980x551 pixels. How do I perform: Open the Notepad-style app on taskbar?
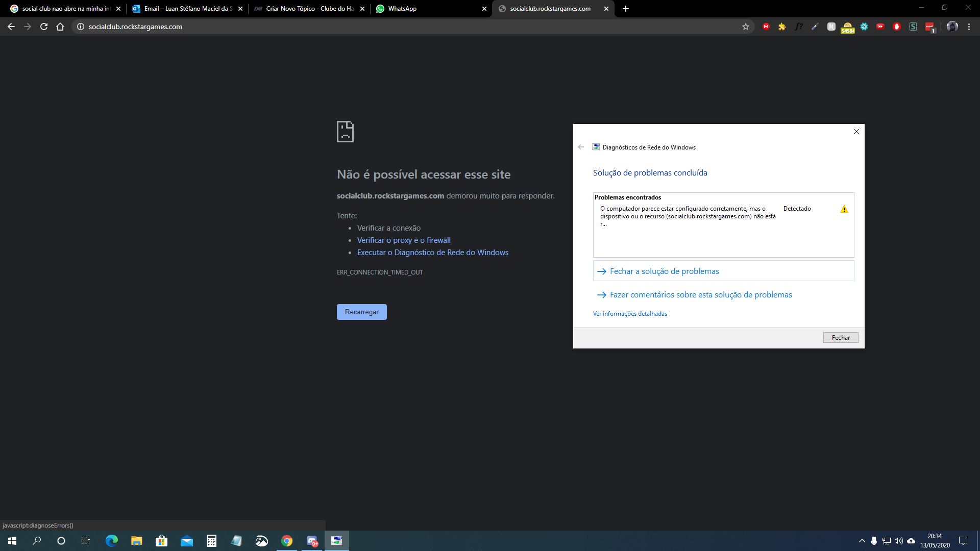[x=236, y=541]
